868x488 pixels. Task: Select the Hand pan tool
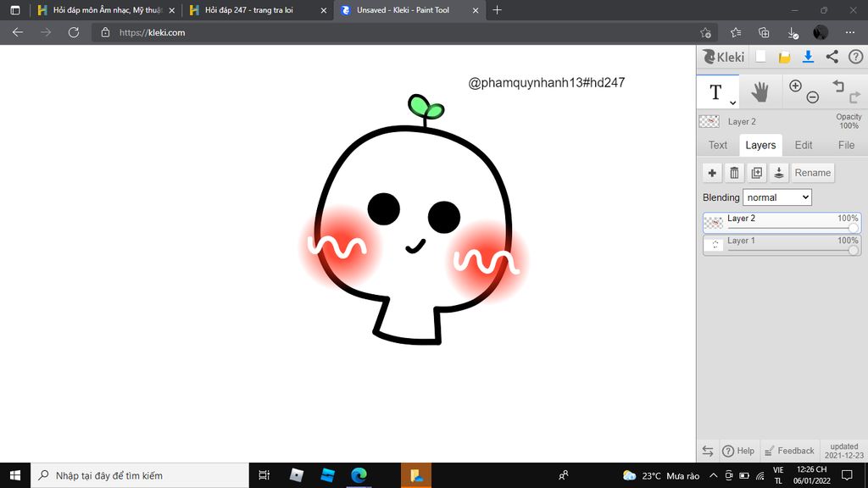coord(760,91)
